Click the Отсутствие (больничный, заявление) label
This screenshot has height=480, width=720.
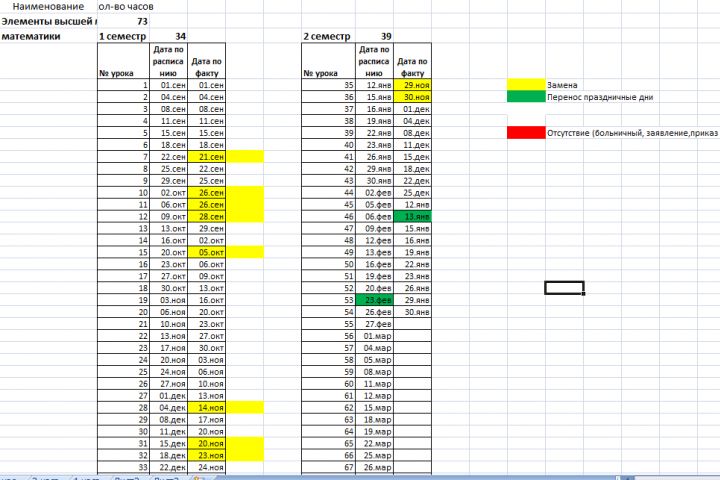click(x=632, y=133)
